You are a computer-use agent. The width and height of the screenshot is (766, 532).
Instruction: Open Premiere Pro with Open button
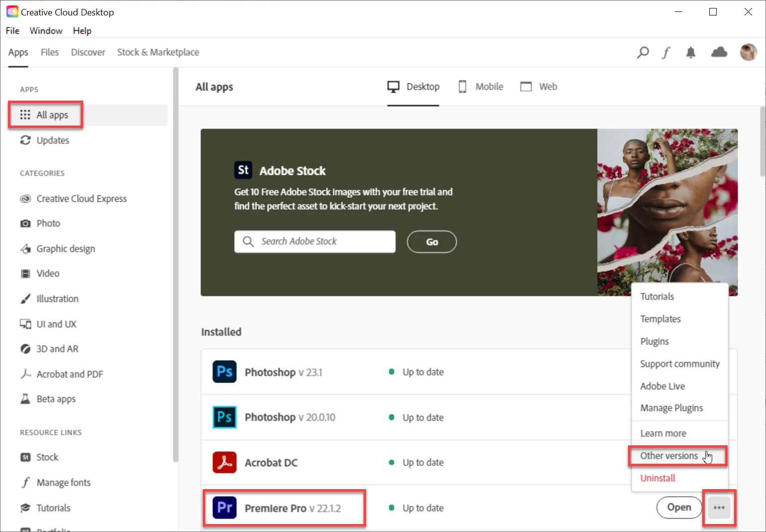tap(679, 508)
